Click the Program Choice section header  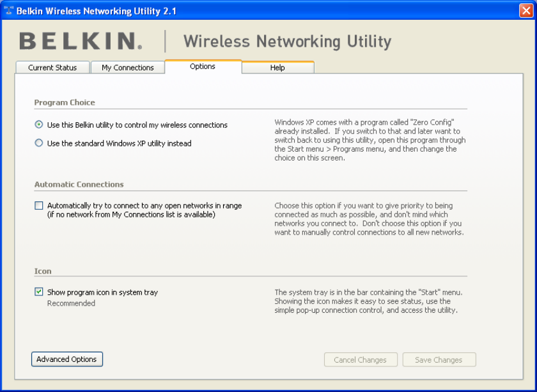pos(65,102)
